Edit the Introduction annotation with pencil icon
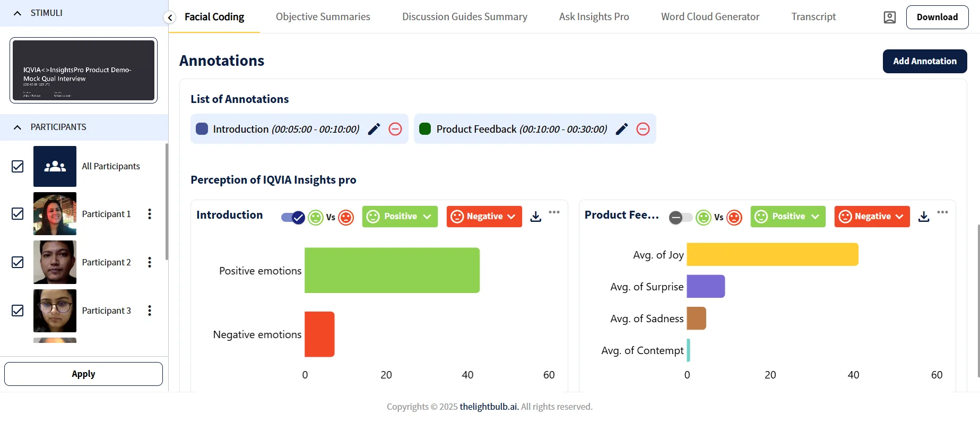The height and width of the screenshot is (422, 980). pos(374,129)
